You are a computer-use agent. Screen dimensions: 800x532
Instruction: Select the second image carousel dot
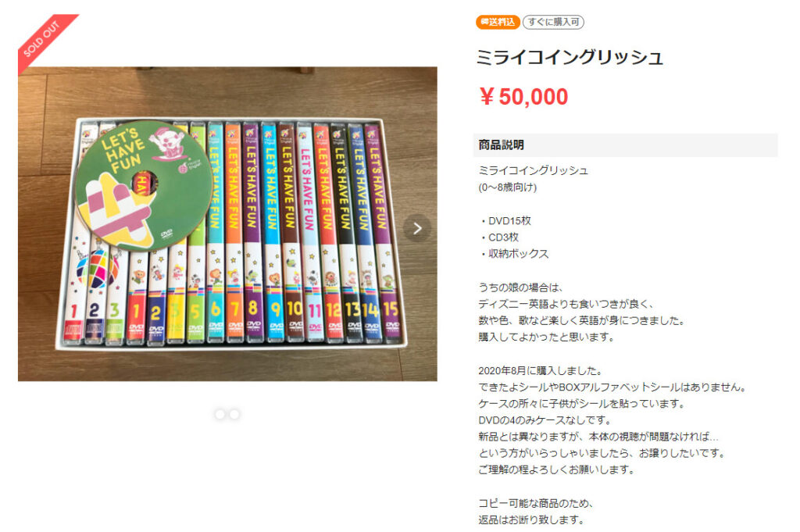coord(234,414)
